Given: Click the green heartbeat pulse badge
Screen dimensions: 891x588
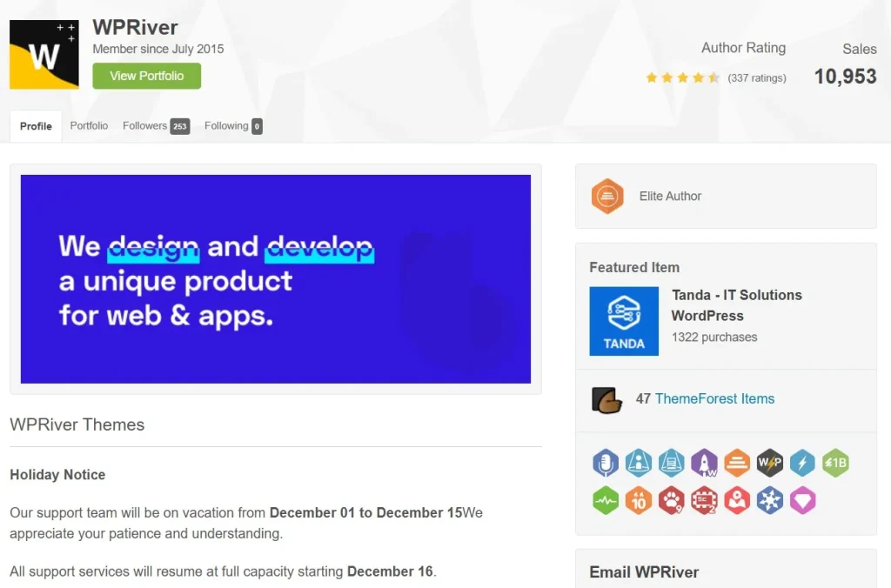Looking at the screenshot, I should 606,500.
